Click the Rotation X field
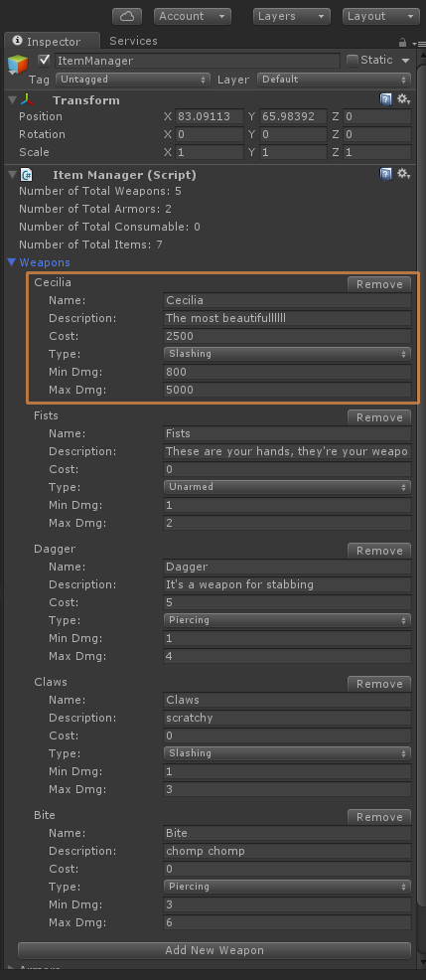This screenshot has width=426, height=980. tap(210, 134)
